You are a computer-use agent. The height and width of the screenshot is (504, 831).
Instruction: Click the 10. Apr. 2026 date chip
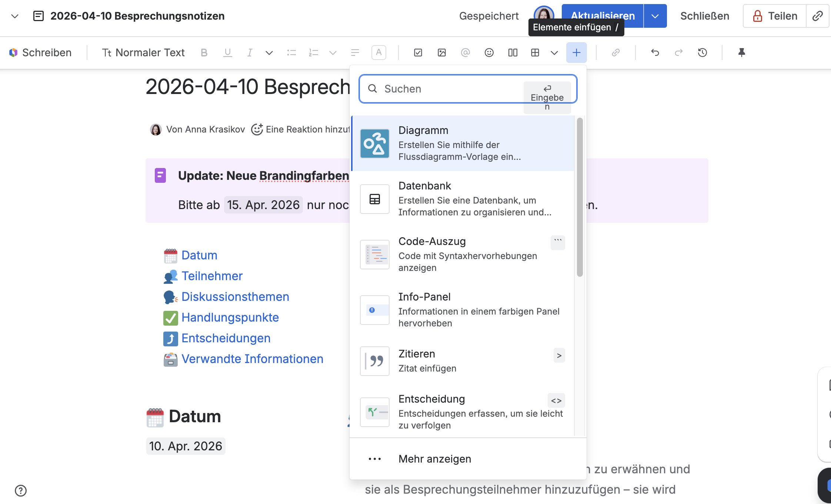click(186, 446)
